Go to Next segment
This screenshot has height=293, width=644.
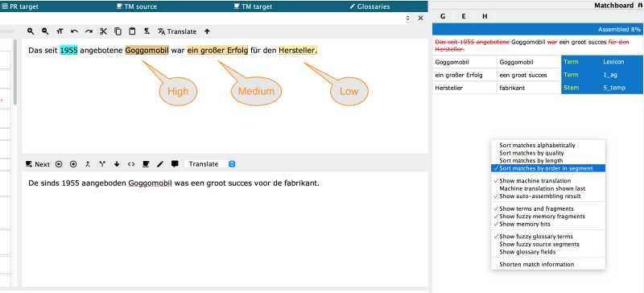click(x=37, y=164)
